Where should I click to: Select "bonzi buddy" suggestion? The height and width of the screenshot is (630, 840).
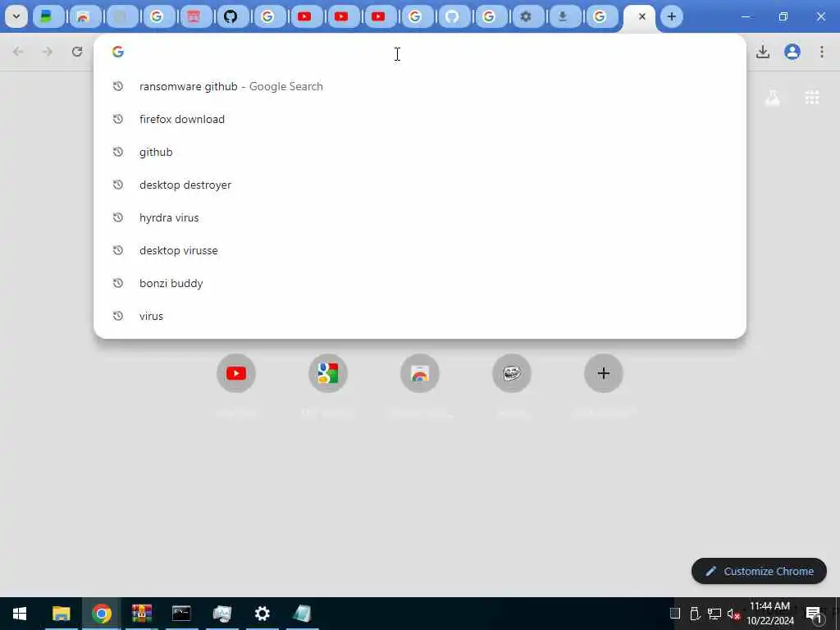[419, 283]
